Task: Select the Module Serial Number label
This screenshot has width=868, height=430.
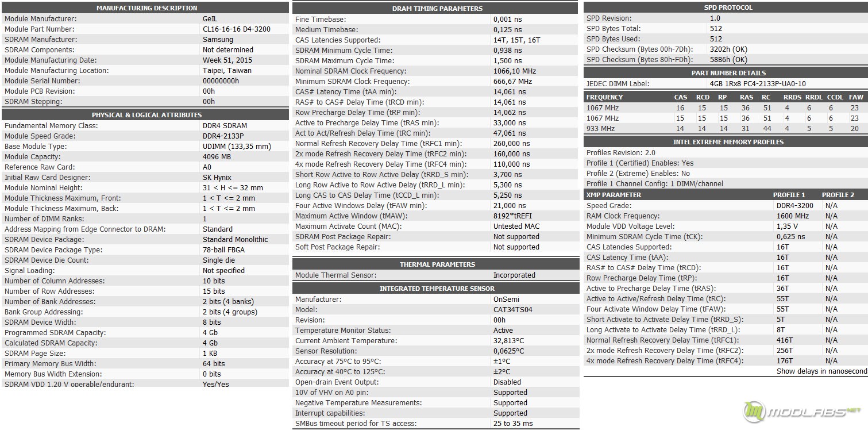Action: 43,81
